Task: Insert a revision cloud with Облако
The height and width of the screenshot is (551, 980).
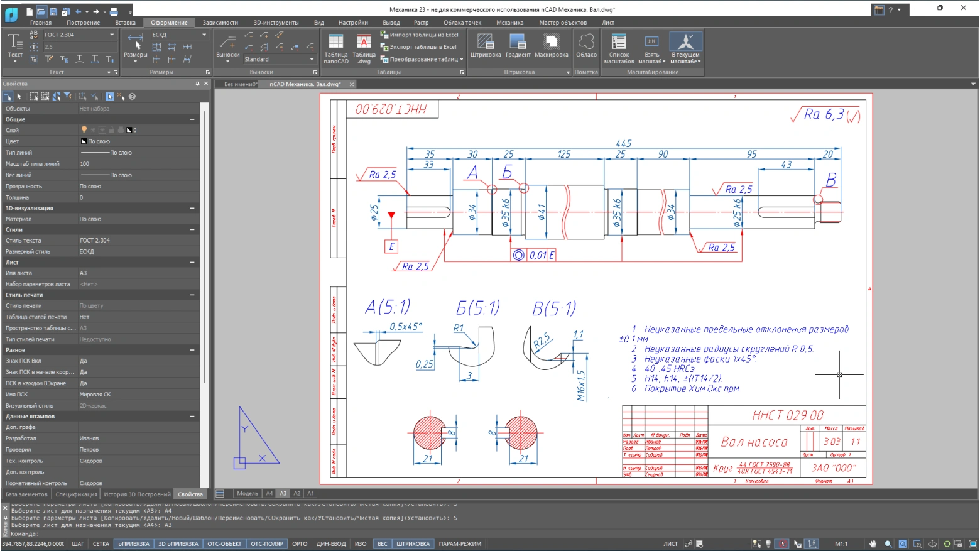Action: [586, 43]
